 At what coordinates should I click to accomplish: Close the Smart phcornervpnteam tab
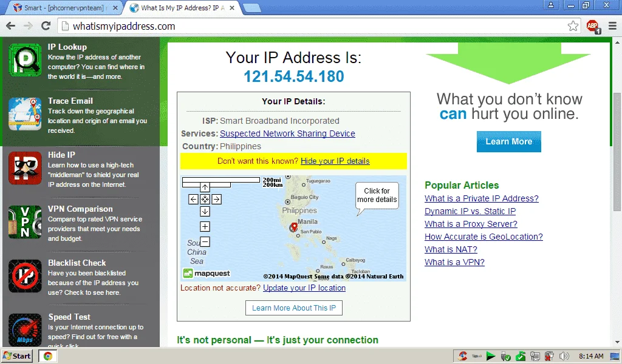tap(115, 7)
